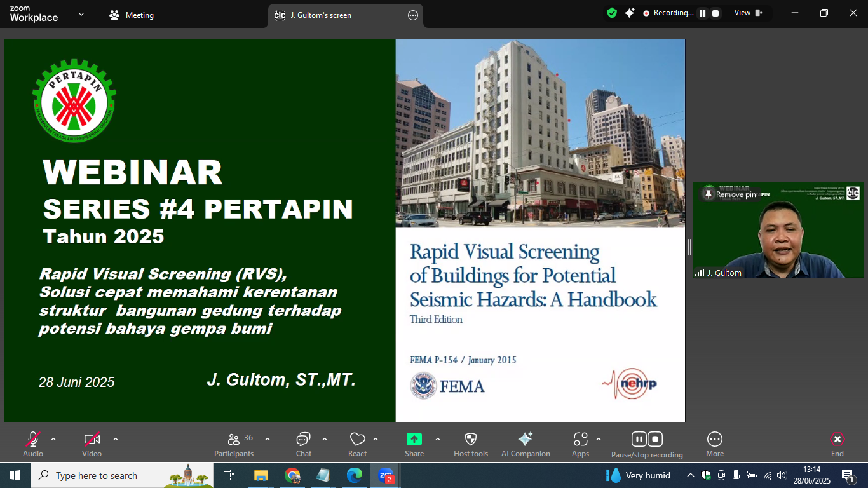Unmute the microphone Audio button

pyautogui.click(x=33, y=444)
